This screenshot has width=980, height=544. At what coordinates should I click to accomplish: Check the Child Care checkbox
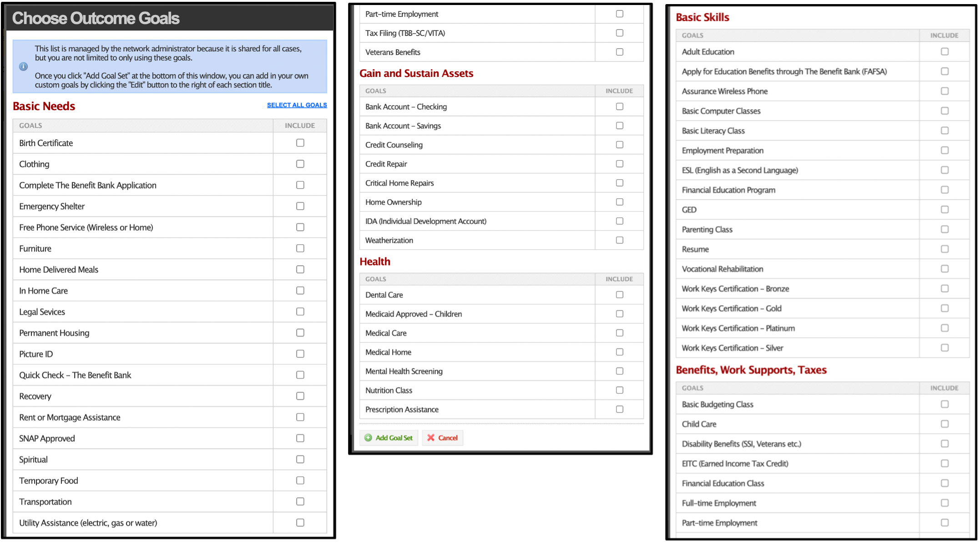tap(945, 423)
